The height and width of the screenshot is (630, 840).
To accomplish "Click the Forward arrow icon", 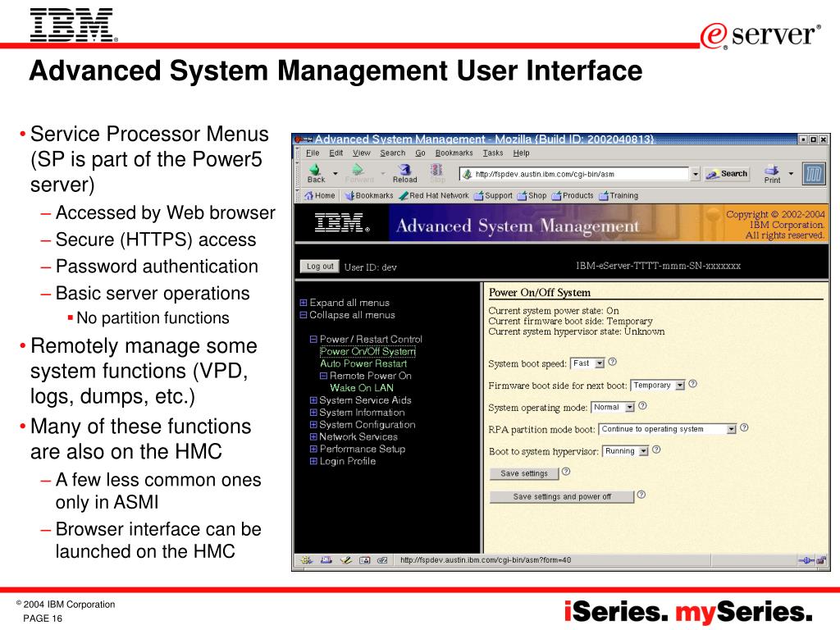I will point(358,170).
